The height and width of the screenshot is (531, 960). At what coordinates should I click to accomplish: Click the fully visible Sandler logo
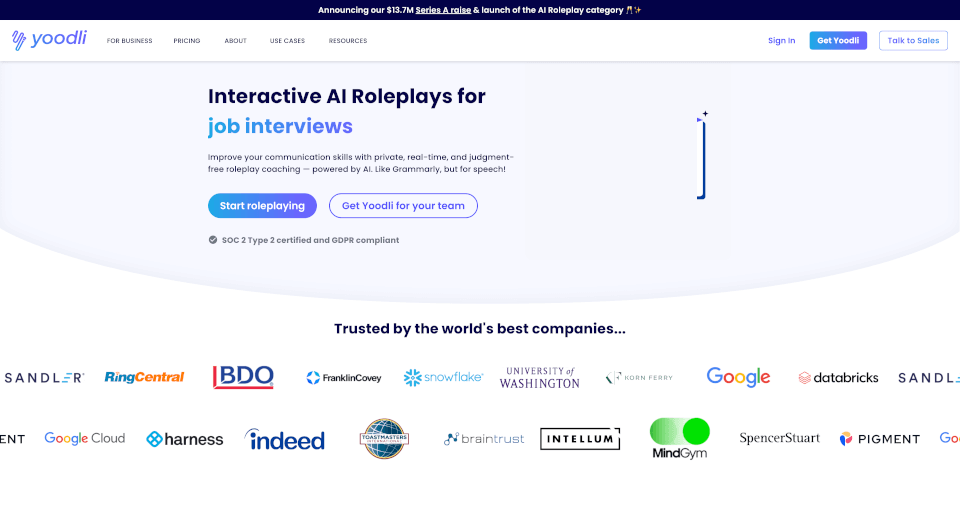[44, 378]
